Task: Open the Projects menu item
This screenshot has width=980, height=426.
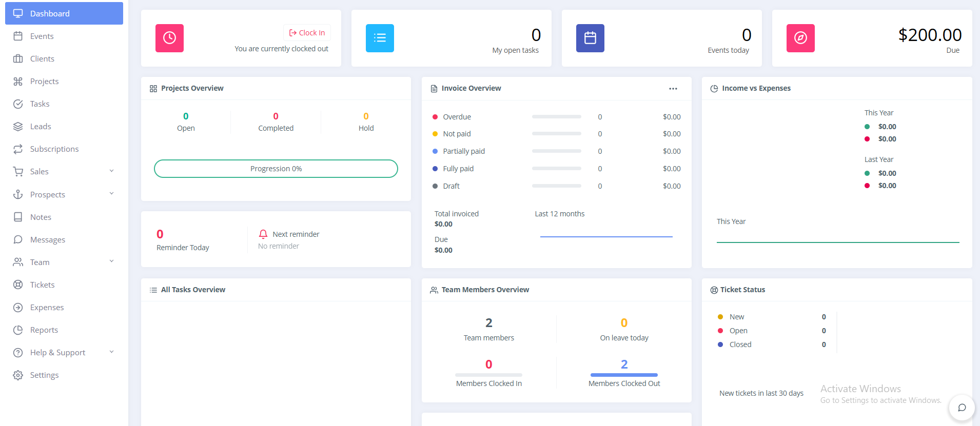Action: pos(44,82)
